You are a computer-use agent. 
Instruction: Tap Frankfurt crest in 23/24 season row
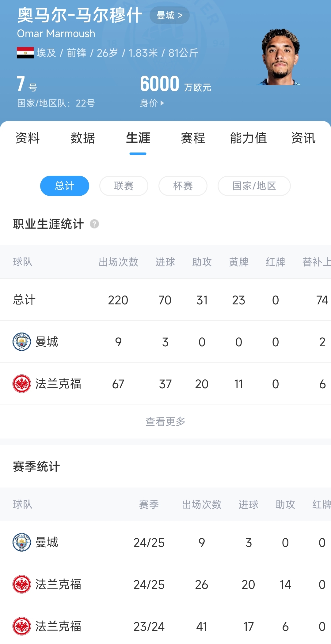[22, 626]
